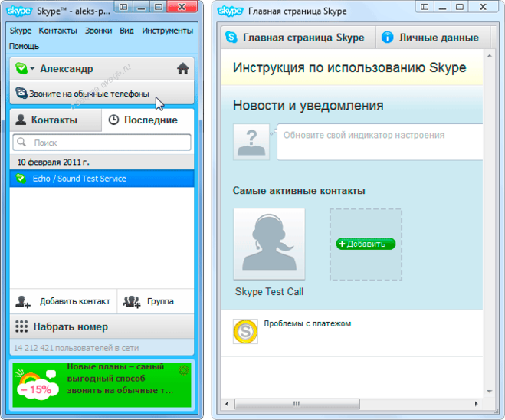Click the horizontal scrollbar left arrow
Viewport: 505px width, 420px height.
point(227,404)
